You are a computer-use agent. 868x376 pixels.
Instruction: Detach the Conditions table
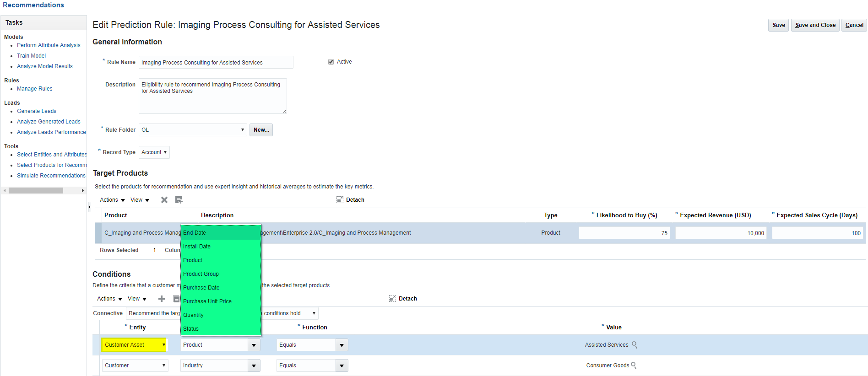click(403, 299)
